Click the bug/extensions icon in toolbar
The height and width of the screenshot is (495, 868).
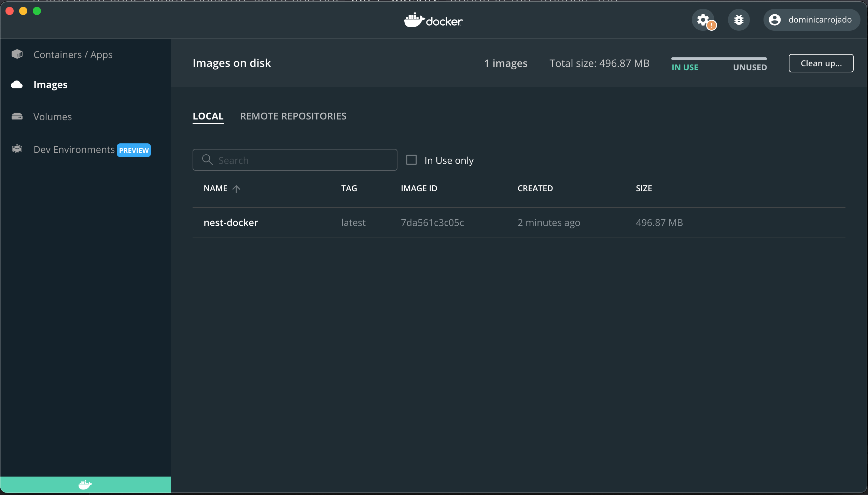739,20
